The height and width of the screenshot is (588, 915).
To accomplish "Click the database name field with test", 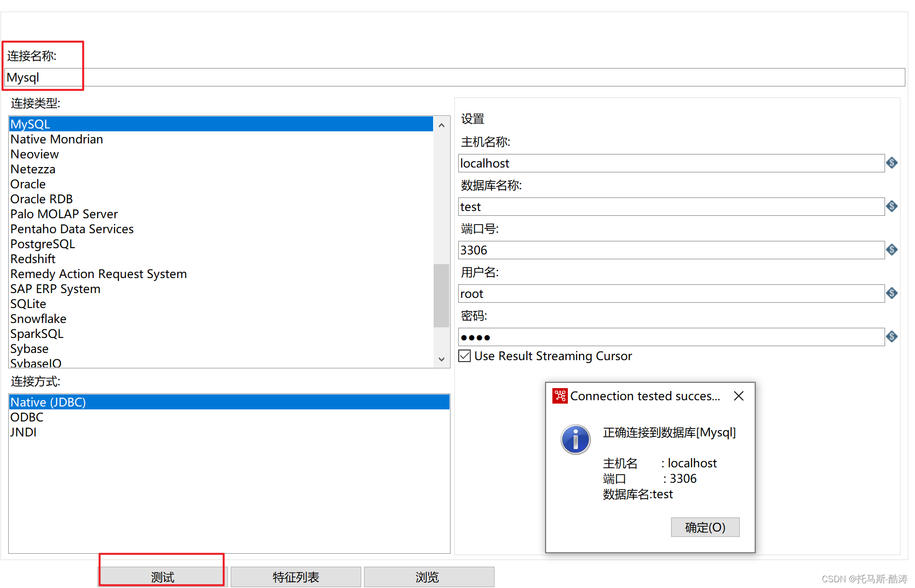I will point(671,207).
